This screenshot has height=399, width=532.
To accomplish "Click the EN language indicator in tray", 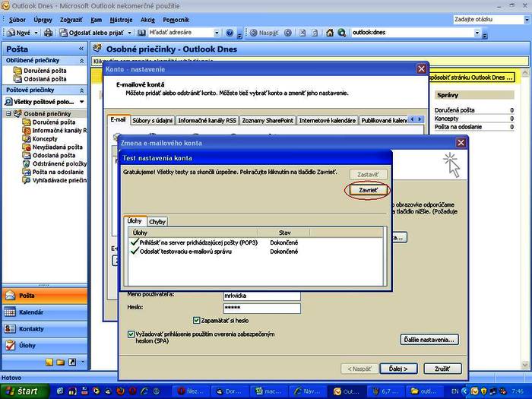I will (x=455, y=391).
